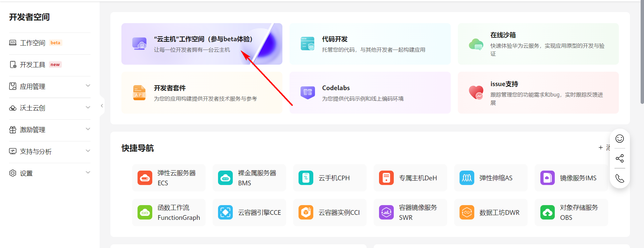Select the elastic scaling AS icon
Screen dimensions: 644x248
coord(467,178)
